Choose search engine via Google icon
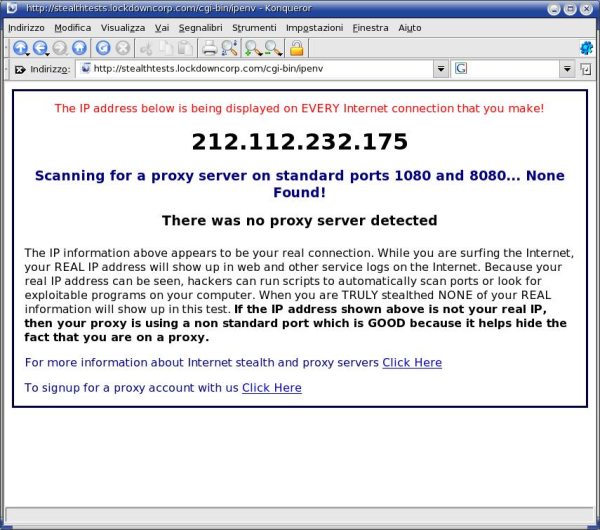Viewport: 600px width, 530px height. [461, 69]
